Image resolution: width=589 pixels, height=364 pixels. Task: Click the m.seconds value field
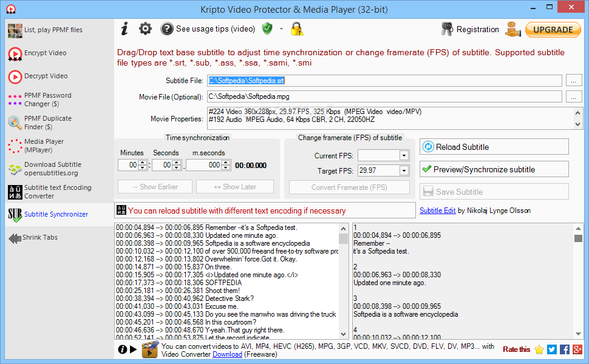point(203,165)
